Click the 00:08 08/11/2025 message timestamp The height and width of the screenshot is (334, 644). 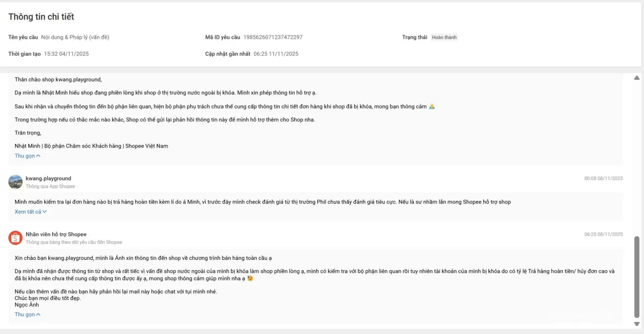click(x=603, y=178)
